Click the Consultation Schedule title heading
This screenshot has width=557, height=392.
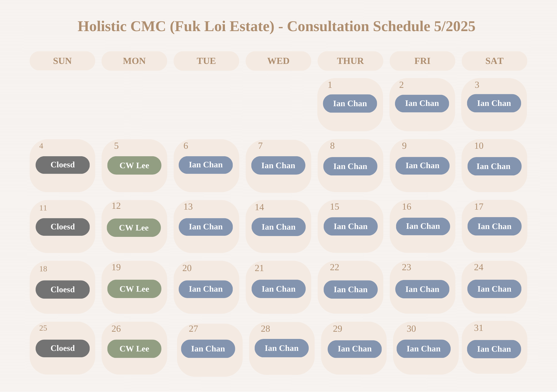click(276, 27)
